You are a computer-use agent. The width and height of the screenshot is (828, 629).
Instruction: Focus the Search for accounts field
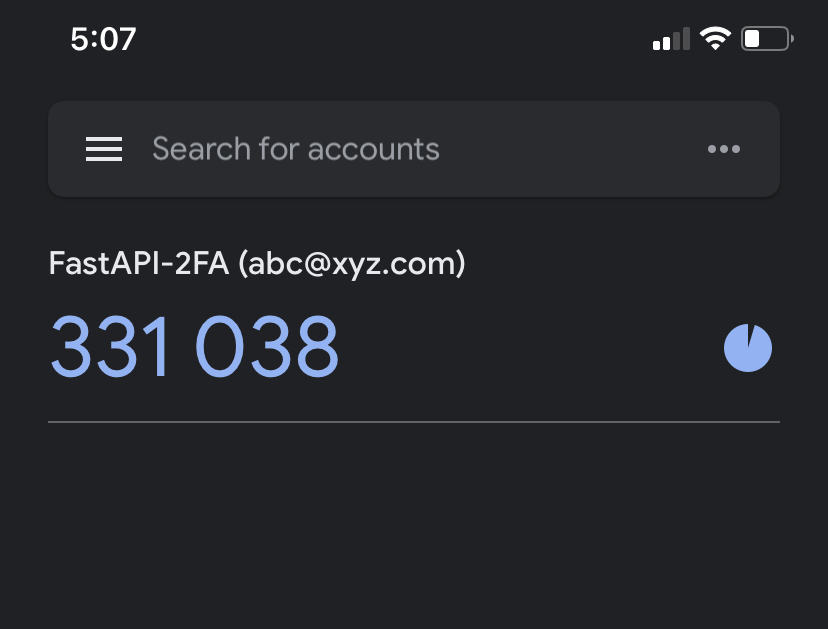pyautogui.click(x=400, y=150)
